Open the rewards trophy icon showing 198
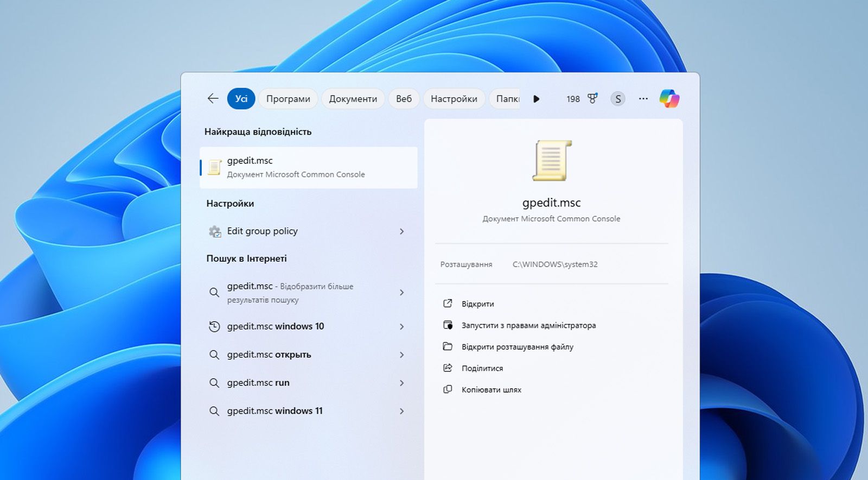The image size is (868, 480). coord(592,98)
